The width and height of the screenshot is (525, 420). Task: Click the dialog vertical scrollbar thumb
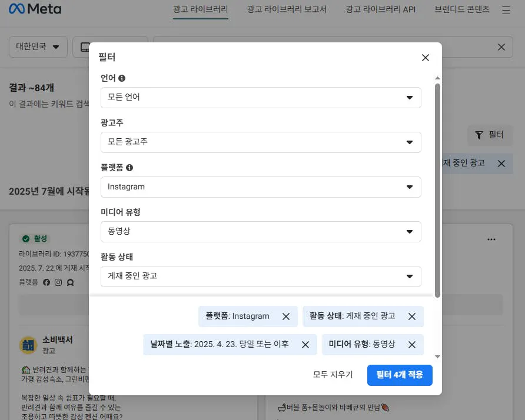point(437,191)
